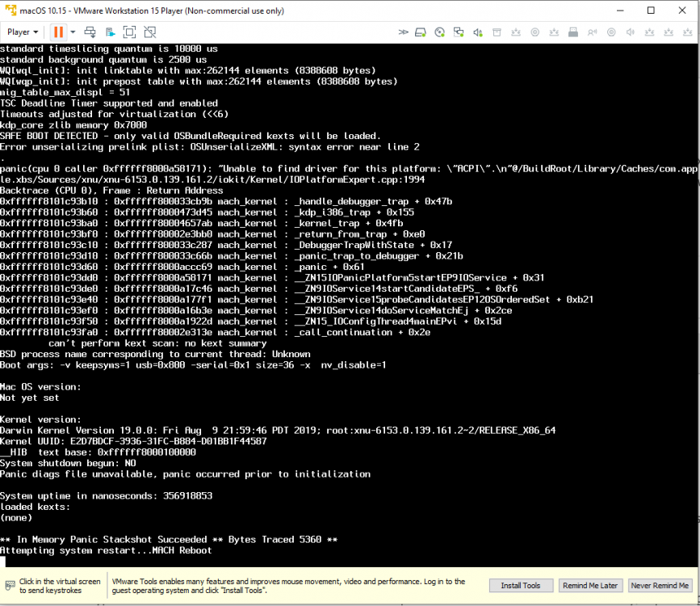Click 'BSD process name corresponding' line
Screen dimensions: 700x606
click(155, 355)
